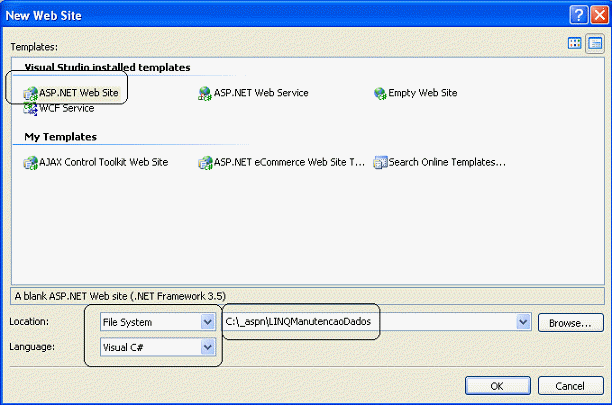Open the File System location type dropdown
Image resolution: width=612 pixels, height=405 pixels.
point(207,322)
